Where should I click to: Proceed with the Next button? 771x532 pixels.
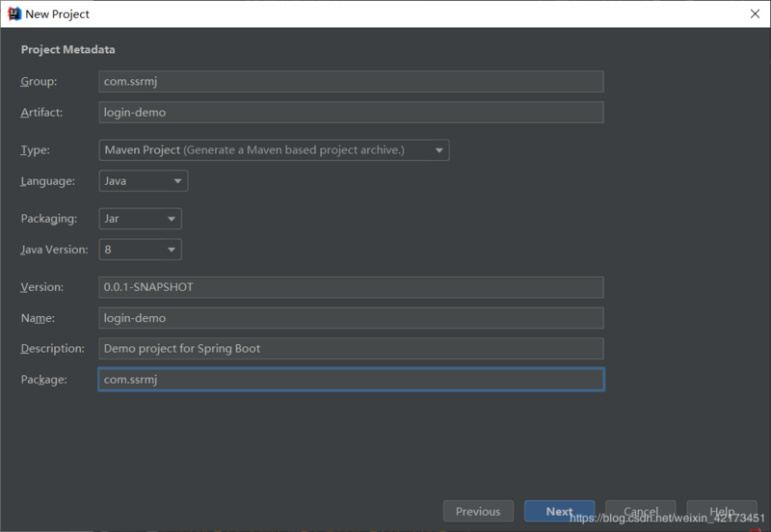[560, 512]
